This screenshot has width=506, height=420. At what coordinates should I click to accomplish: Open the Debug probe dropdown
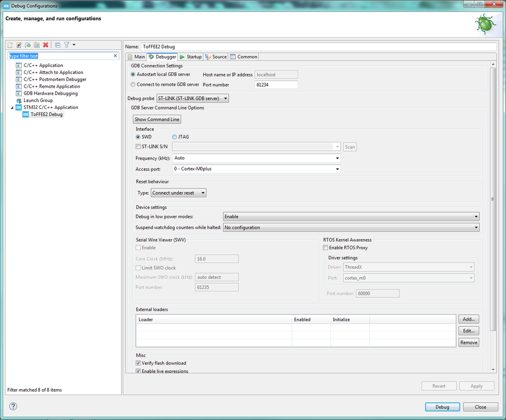(x=192, y=98)
